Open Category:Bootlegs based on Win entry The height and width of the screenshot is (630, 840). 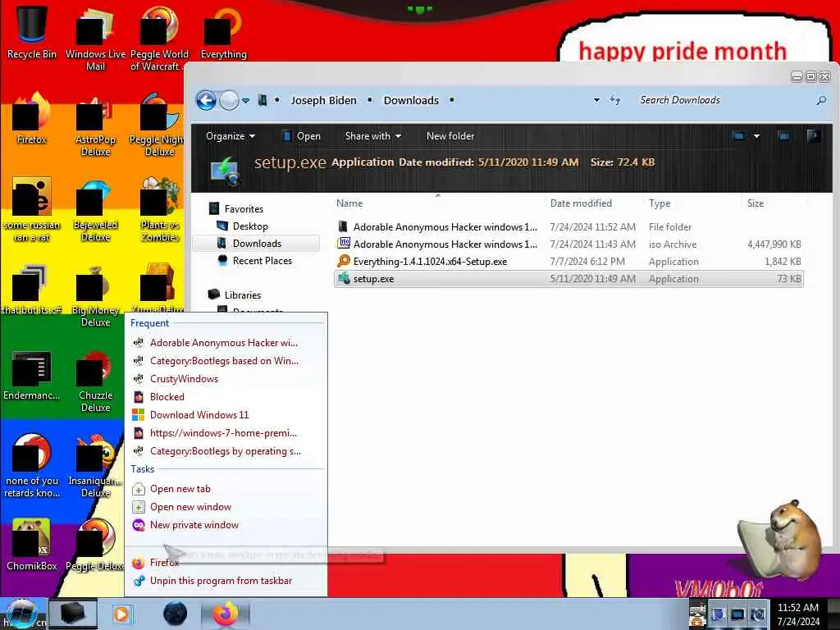click(226, 361)
